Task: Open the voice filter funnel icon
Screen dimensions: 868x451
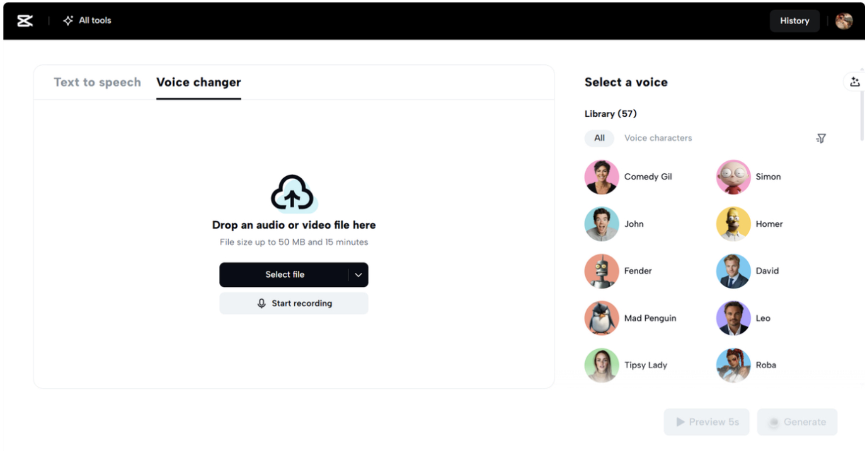Action: [x=821, y=138]
